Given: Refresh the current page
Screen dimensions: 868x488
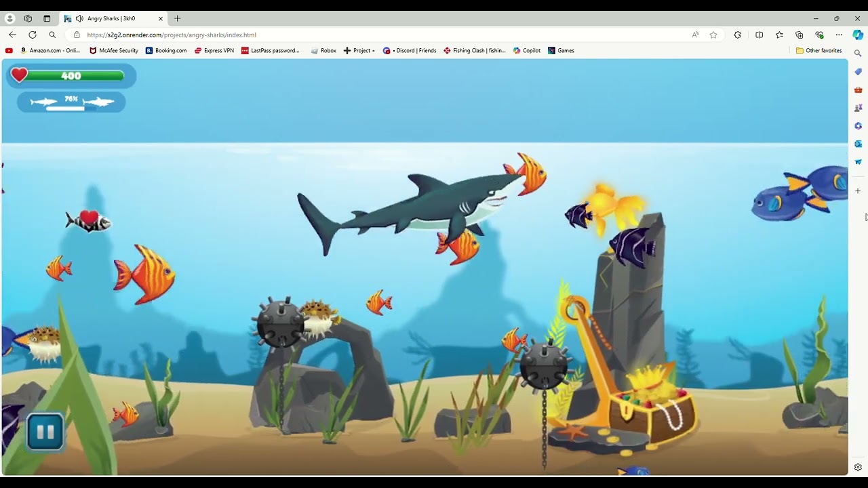Looking at the screenshot, I should 32,35.
